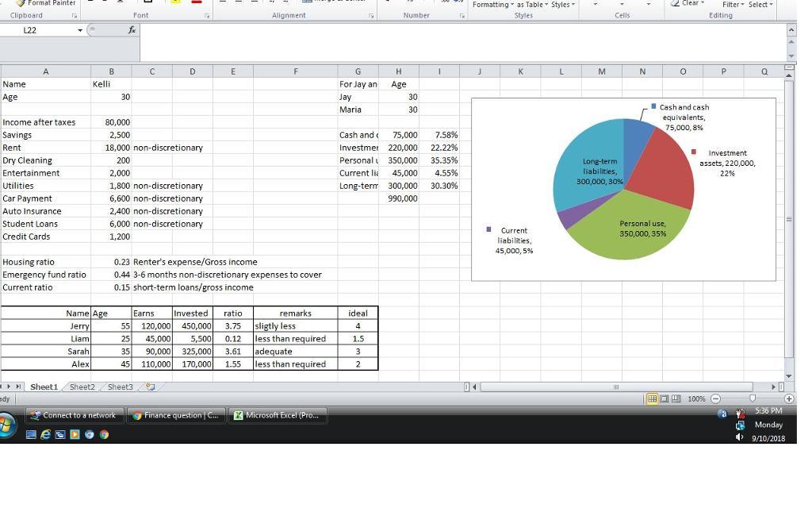The image size is (812, 508).
Task: Click the zoom in plus icon
Action: point(789,398)
